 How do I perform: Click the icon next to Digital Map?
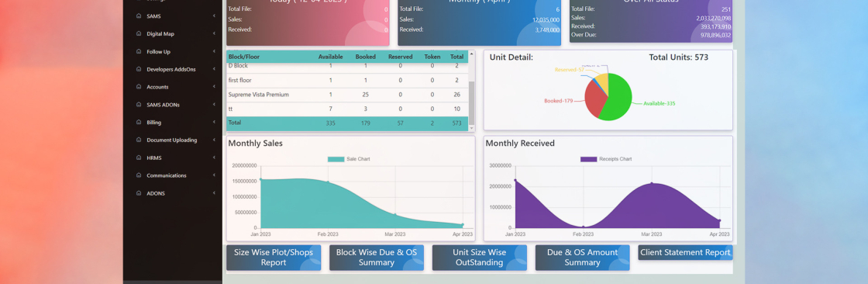click(x=139, y=34)
